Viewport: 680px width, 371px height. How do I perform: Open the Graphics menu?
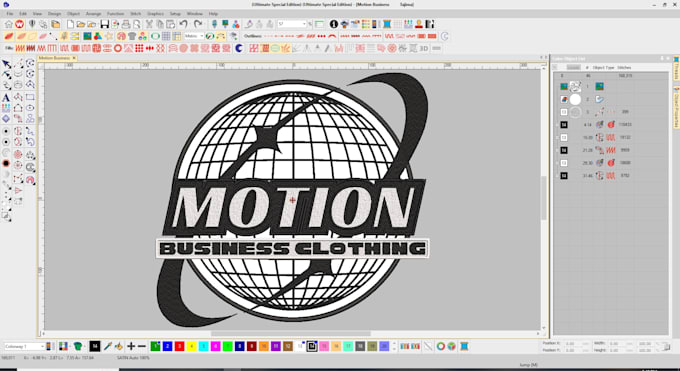click(x=155, y=14)
